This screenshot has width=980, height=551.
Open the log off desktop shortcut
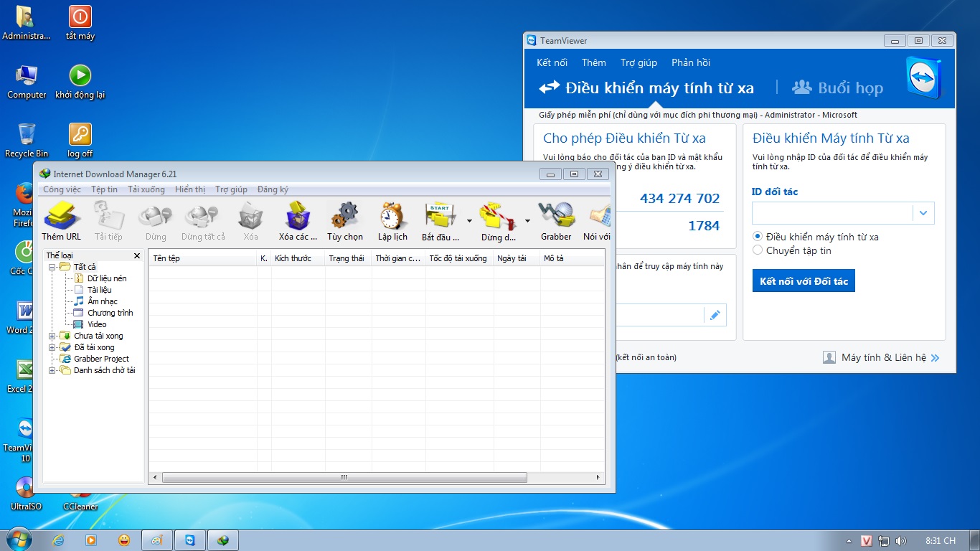tap(80, 141)
